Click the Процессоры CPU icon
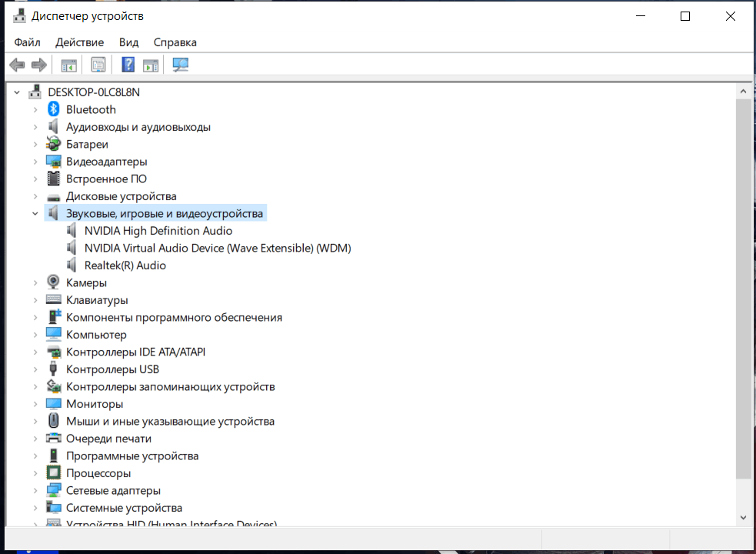Screen dimensions: 756x554 tap(54, 472)
